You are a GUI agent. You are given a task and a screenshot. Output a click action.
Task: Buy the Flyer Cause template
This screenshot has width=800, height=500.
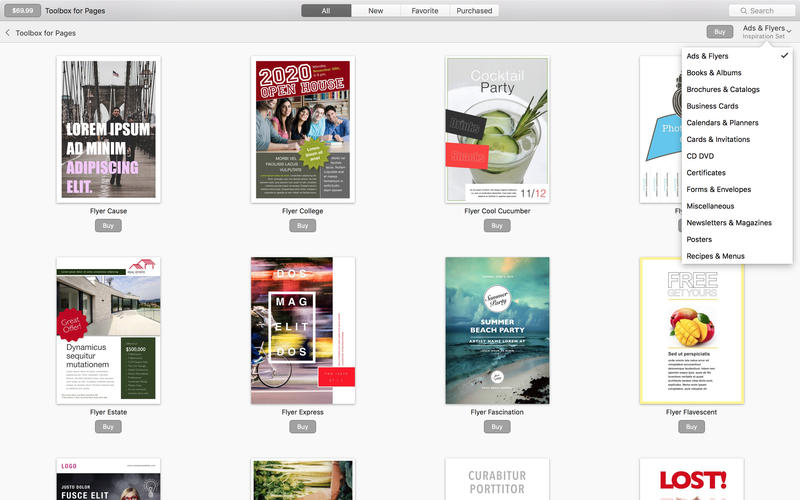(x=108, y=226)
